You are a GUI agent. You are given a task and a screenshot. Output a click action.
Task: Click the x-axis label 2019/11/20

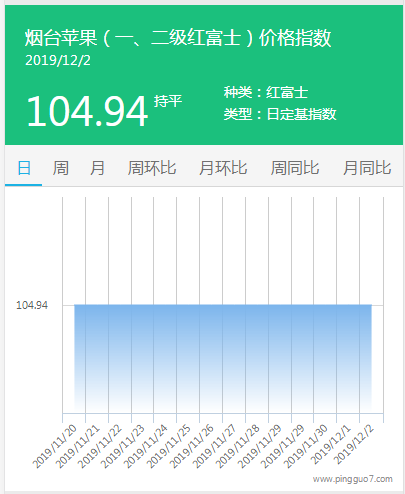(x=54, y=446)
